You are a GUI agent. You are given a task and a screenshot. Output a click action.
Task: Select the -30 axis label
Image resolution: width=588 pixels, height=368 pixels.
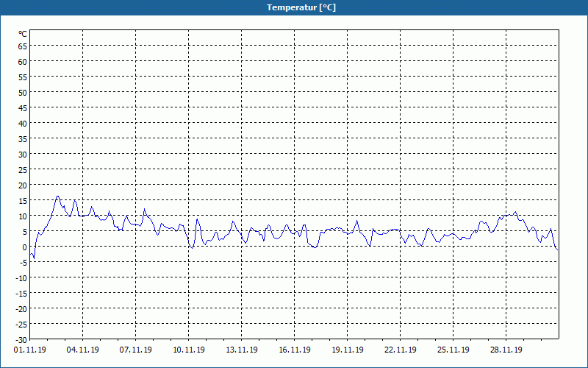(21, 340)
